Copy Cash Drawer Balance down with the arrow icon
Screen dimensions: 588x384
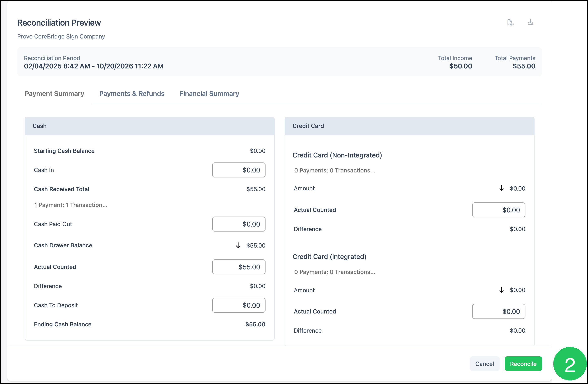(238, 245)
